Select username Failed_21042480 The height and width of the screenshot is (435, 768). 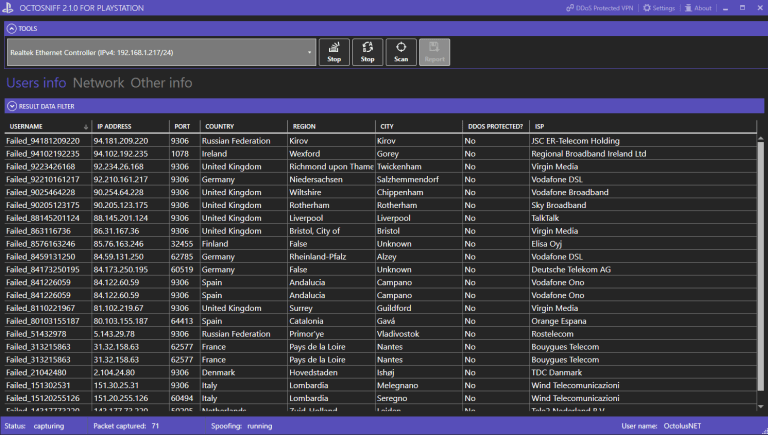point(36,372)
